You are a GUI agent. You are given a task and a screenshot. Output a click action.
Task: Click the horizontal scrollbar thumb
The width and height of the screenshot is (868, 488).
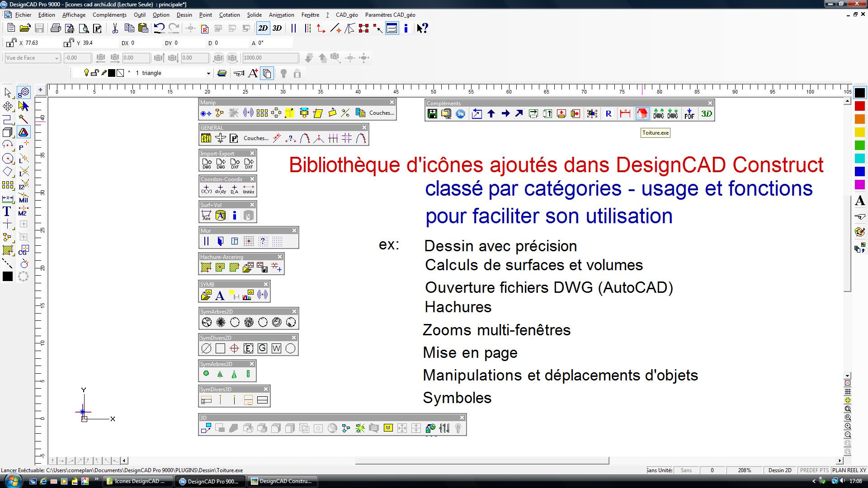(482, 461)
